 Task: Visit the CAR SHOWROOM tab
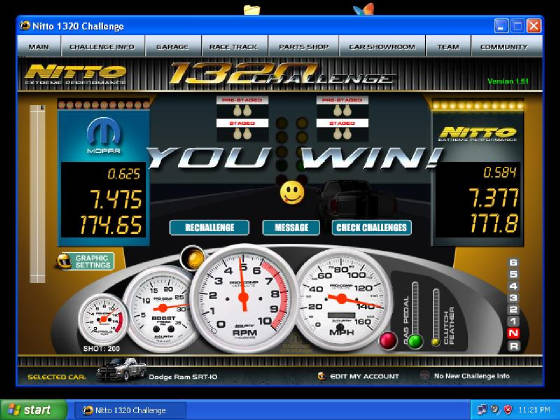[382, 46]
